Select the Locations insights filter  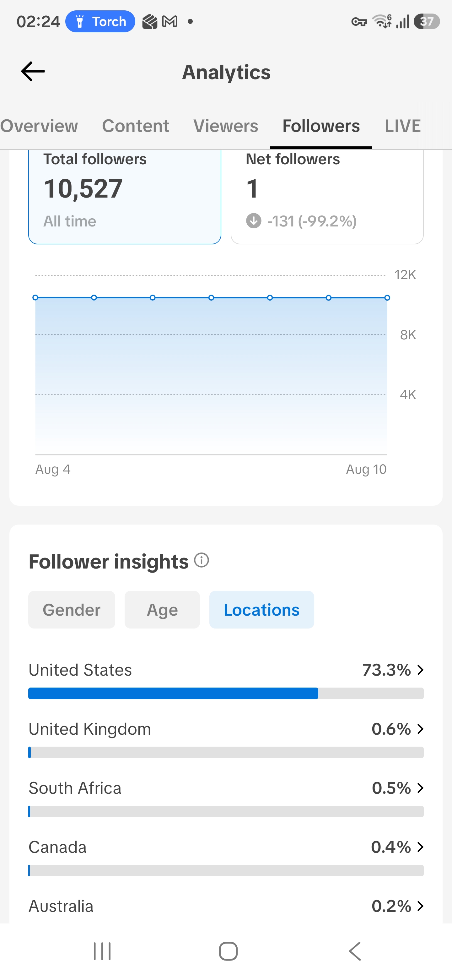point(261,610)
